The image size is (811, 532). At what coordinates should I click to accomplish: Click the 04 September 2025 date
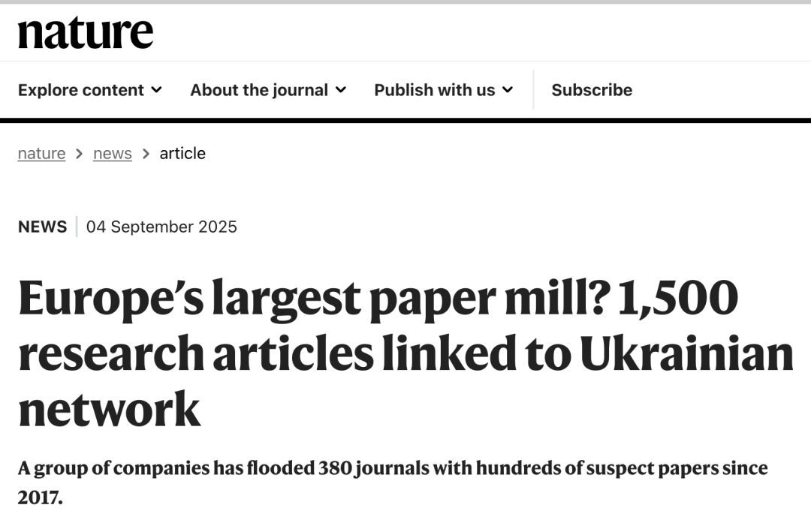[x=161, y=227]
